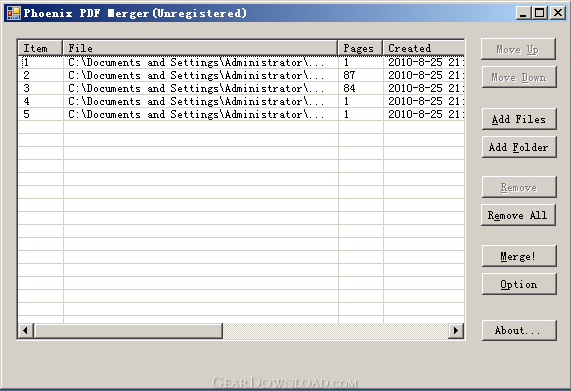Minimize the Phoenix PDF Merger window

523,13
